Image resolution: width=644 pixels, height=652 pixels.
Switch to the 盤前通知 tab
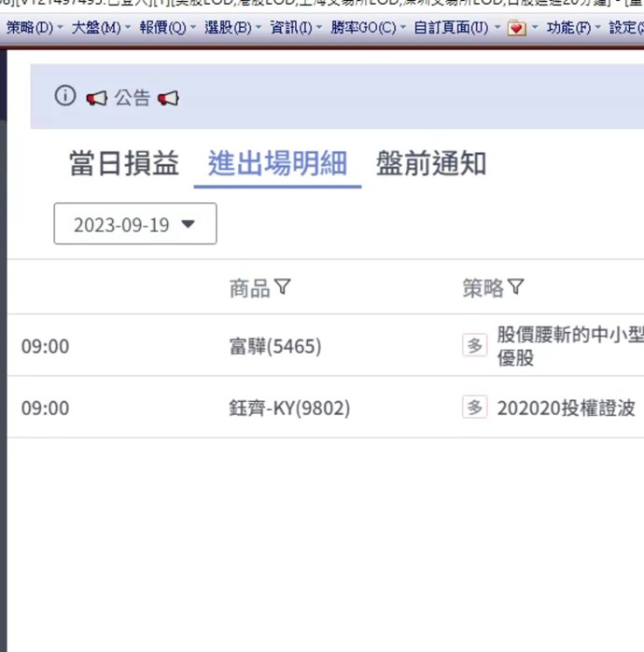[x=430, y=164]
